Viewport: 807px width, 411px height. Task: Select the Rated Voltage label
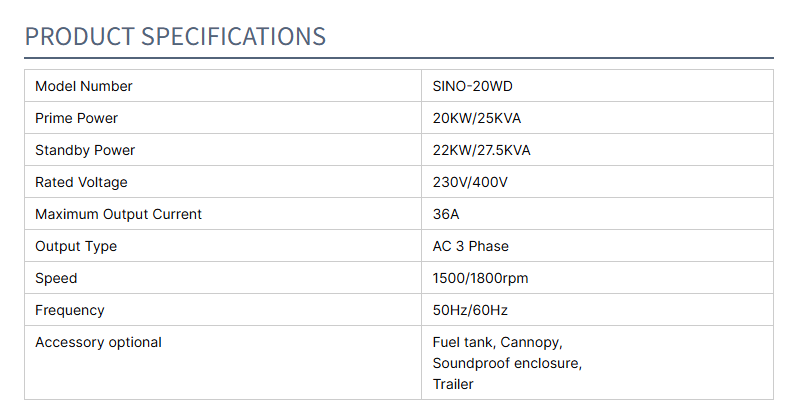81,182
